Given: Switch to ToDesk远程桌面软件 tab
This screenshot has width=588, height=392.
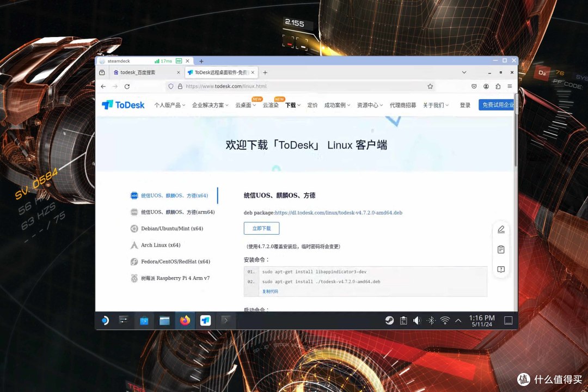Looking at the screenshot, I should click(221, 72).
